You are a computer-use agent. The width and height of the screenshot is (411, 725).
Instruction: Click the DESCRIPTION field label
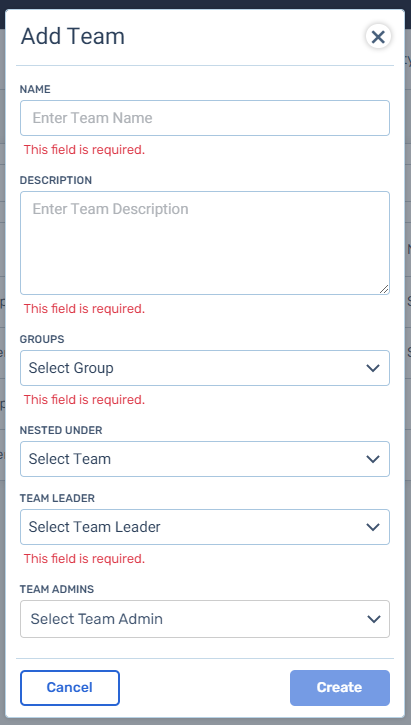[56, 180]
